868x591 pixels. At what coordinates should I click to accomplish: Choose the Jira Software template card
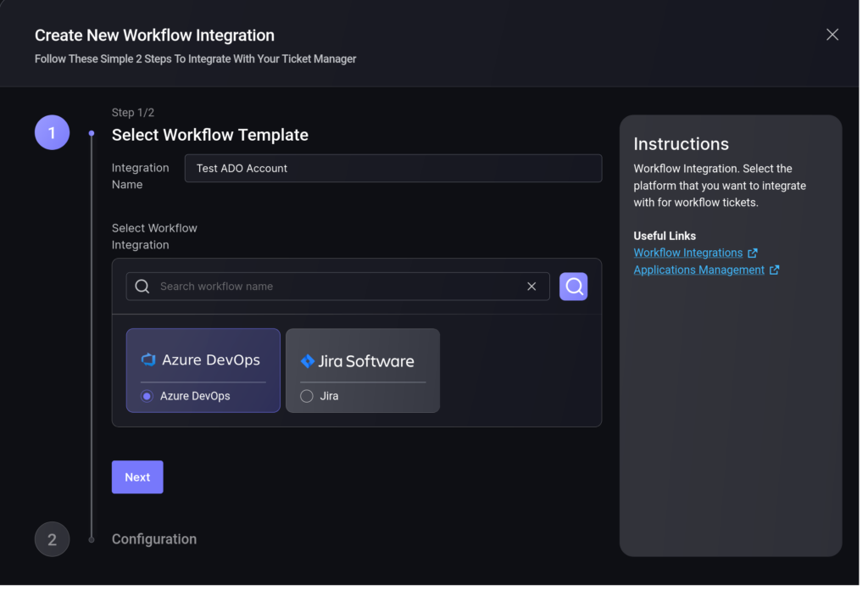point(363,371)
